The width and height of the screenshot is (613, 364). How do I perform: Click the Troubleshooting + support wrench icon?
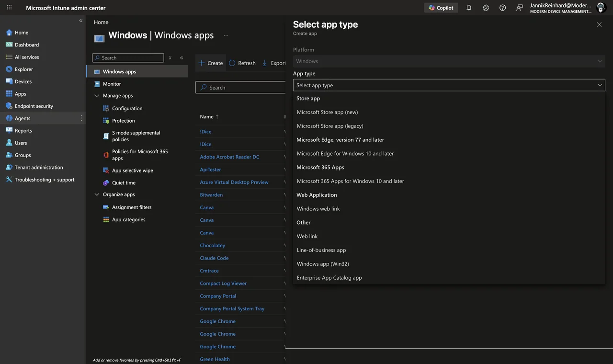click(x=9, y=180)
